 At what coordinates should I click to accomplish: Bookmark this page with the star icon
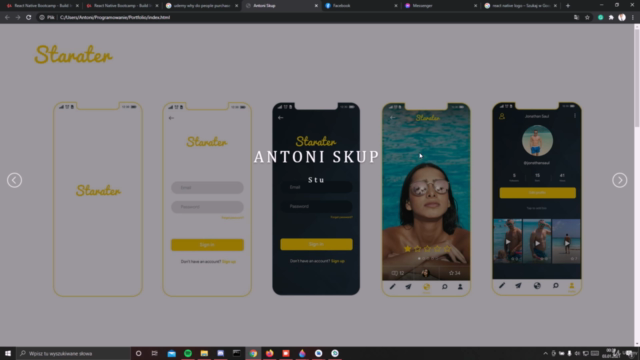(587, 17)
